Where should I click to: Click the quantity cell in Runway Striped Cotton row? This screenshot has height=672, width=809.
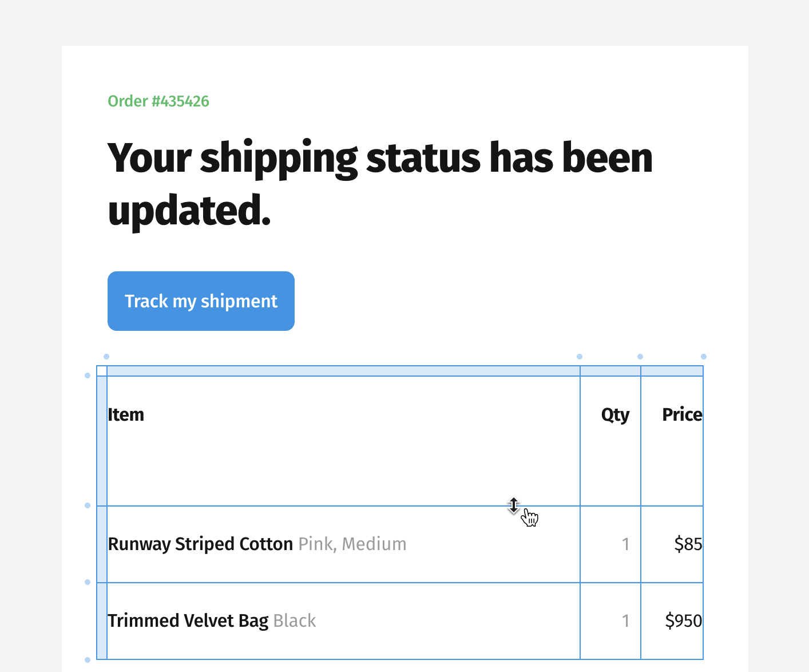610,544
